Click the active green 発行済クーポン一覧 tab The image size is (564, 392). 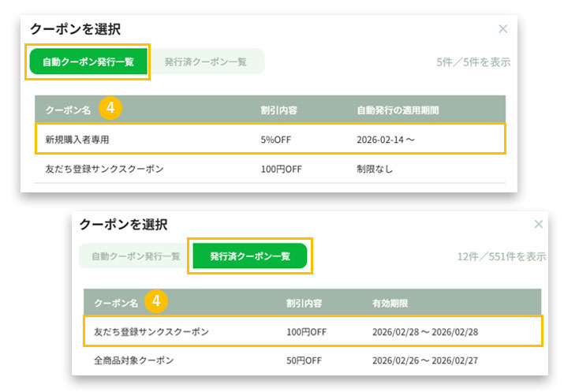249,256
